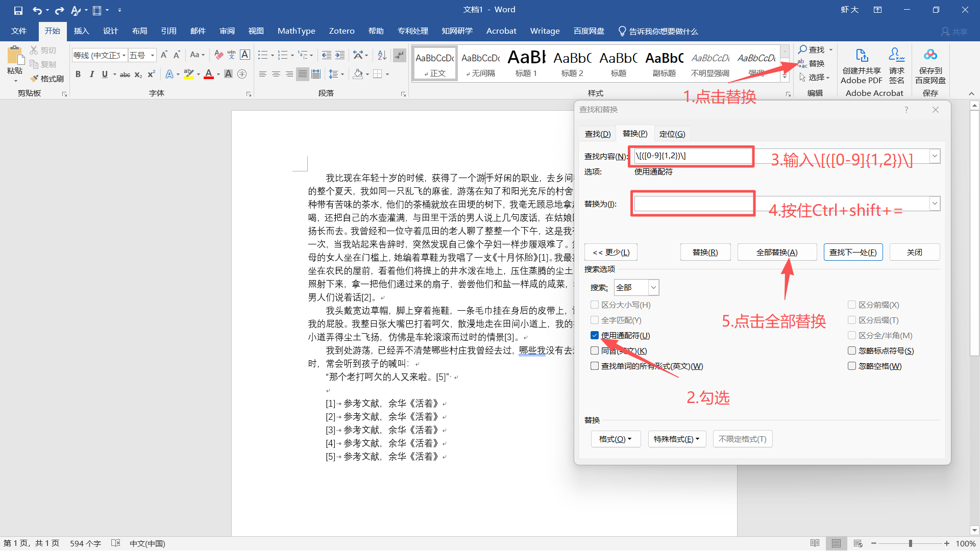Open the Search direction dropdown
This screenshot has height=551, width=980.
pos(653,288)
